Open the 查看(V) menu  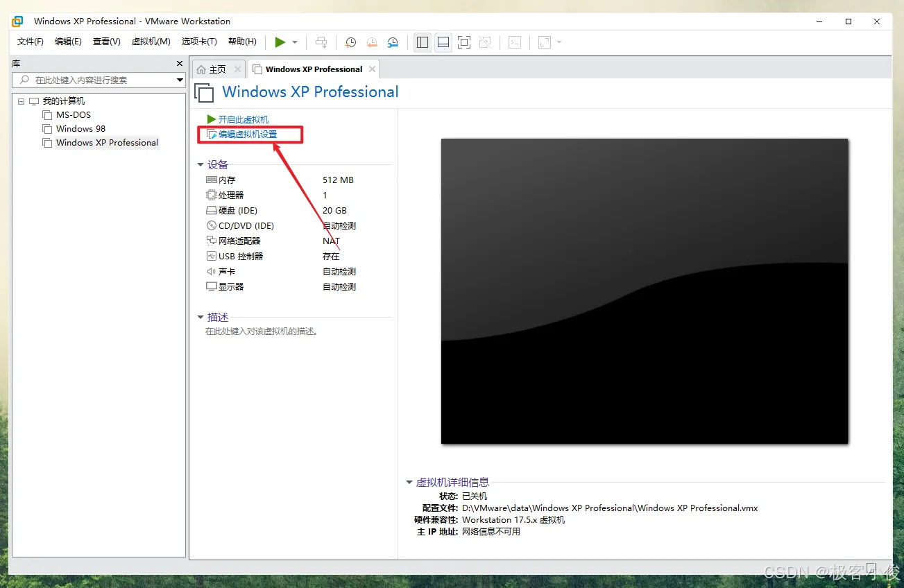107,42
